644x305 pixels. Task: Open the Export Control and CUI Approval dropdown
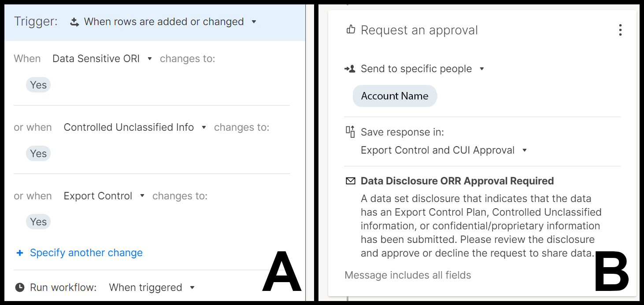(524, 150)
